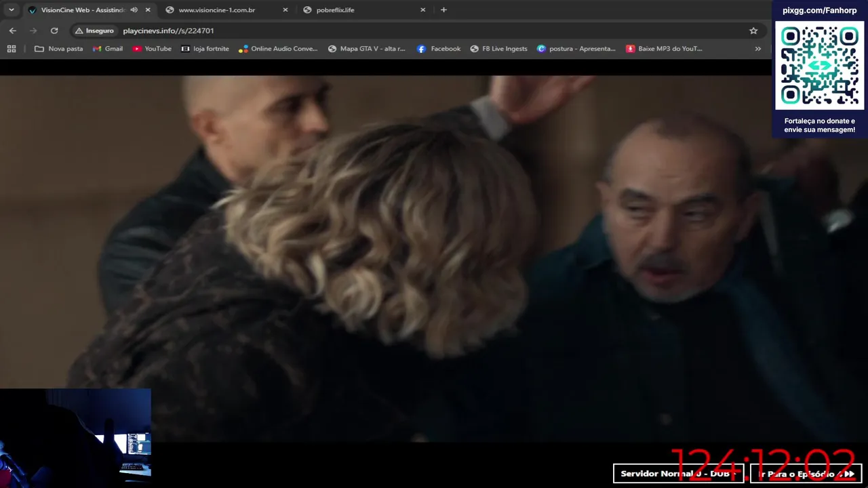Open the FB Live Ingests bookmark
The width and height of the screenshot is (868, 488).
[x=498, y=49]
